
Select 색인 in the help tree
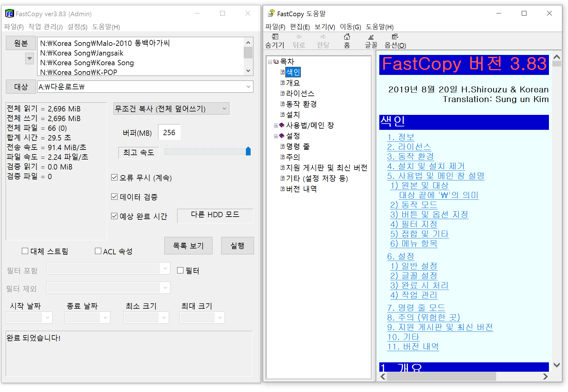coord(293,72)
